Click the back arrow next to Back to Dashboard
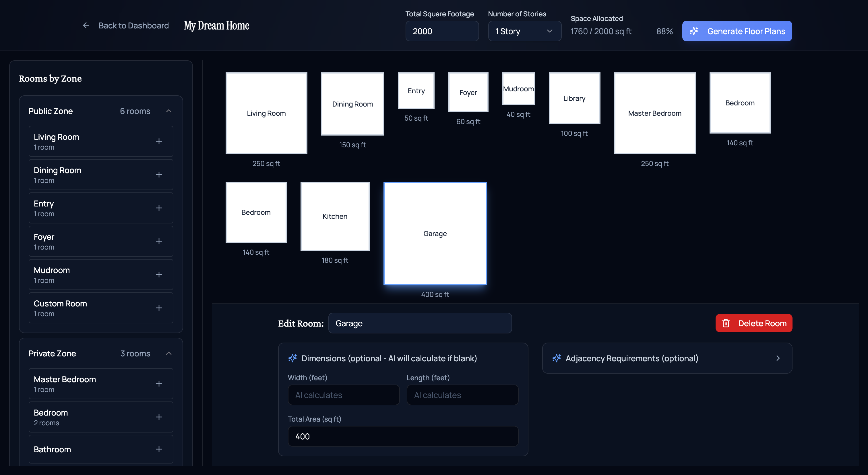The height and width of the screenshot is (475, 868). pos(86,25)
